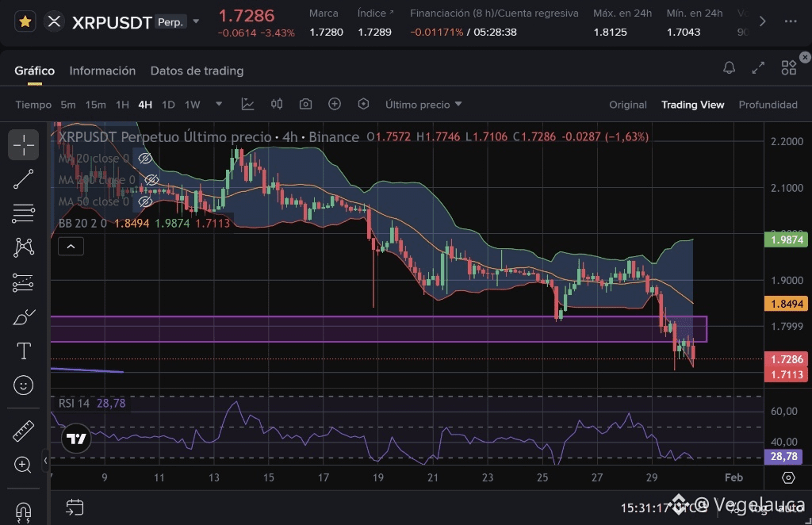Select the 1D timeframe

(x=168, y=105)
